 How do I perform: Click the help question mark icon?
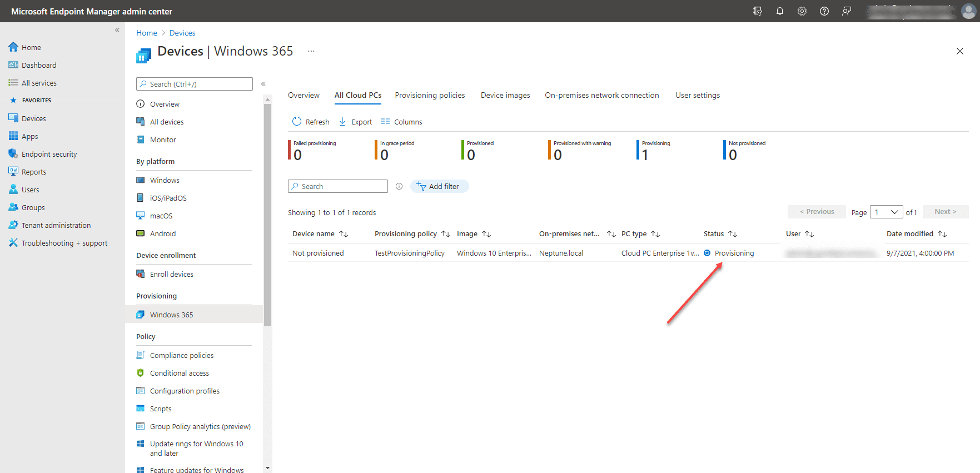click(x=824, y=11)
